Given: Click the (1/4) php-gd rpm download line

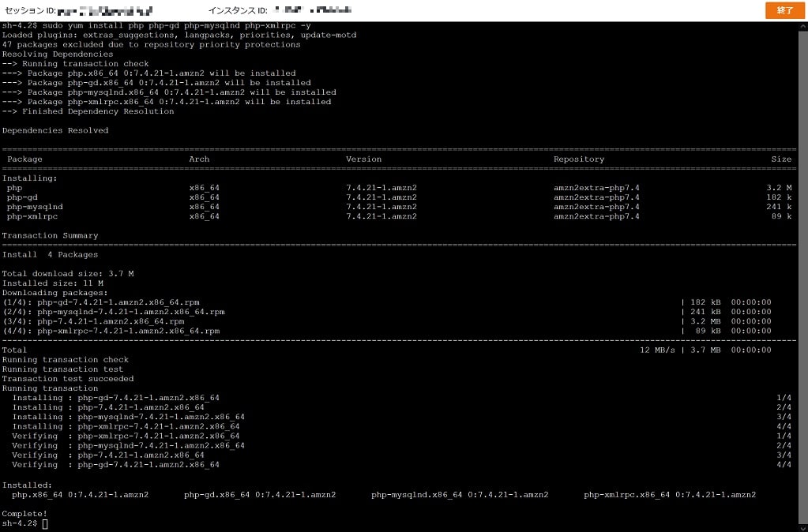Looking at the screenshot, I should 386,302.
